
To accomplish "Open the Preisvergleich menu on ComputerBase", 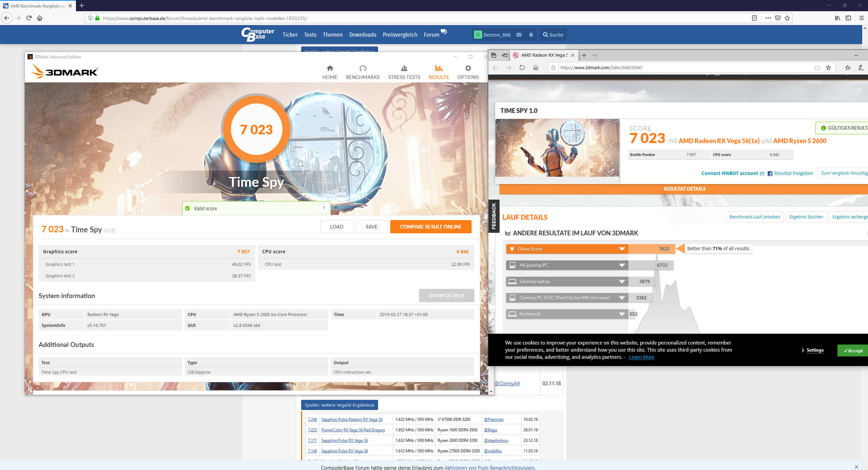I will click(400, 35).
